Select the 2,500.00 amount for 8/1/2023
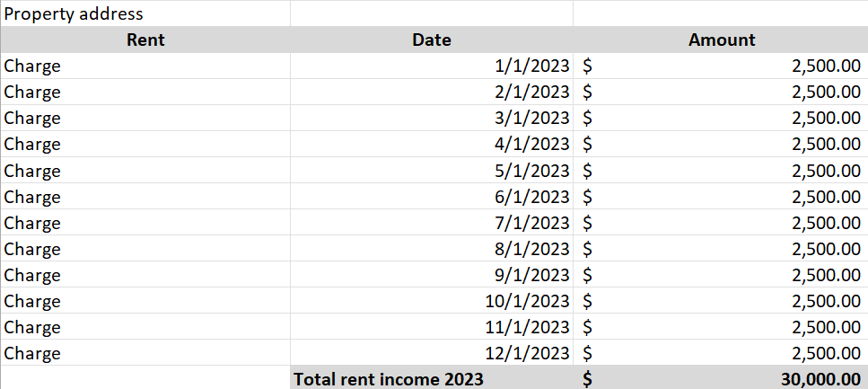The height and width of the screenshot is (389, 868). (x=721, y=248)
